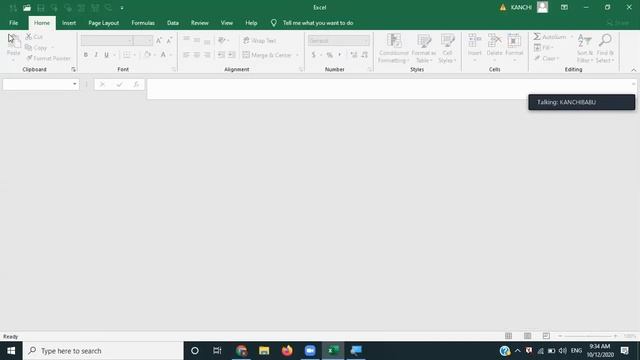Image resolution: width=640 pixels, height=360 pixels.
Task: Click the Open folder icon in Quick Access
Action: tap(27, 8)
